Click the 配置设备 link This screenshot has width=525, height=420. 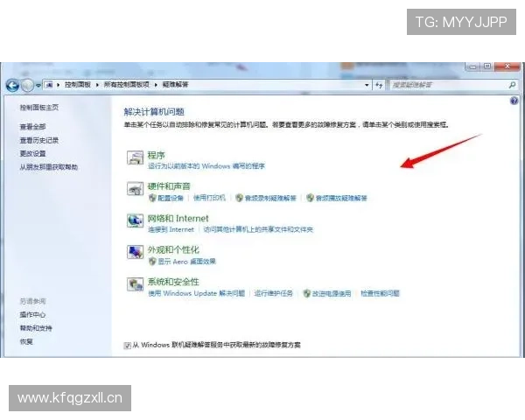(x=171, y=198)
